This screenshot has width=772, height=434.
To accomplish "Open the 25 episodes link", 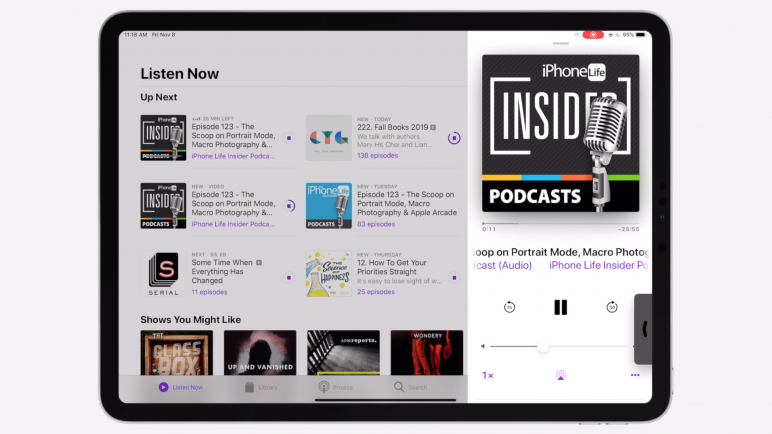I will [x=376, y=292].
